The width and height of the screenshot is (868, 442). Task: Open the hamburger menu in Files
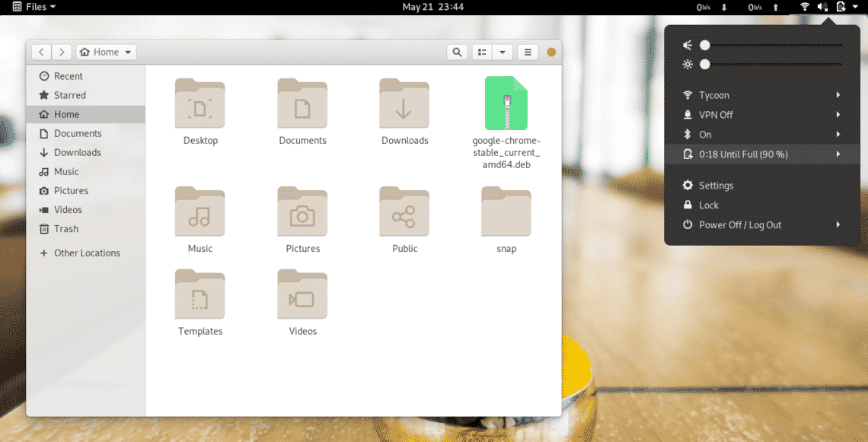527,52
